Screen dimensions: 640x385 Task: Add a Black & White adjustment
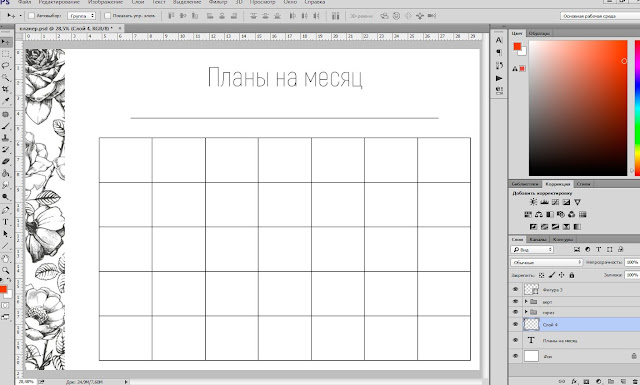click(x=550, y=214)
